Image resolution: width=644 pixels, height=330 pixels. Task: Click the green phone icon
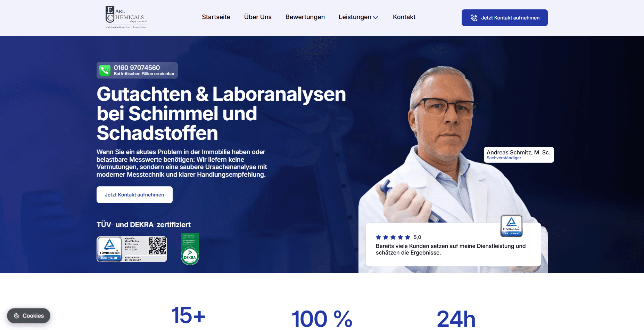click(x=105, y=70)
